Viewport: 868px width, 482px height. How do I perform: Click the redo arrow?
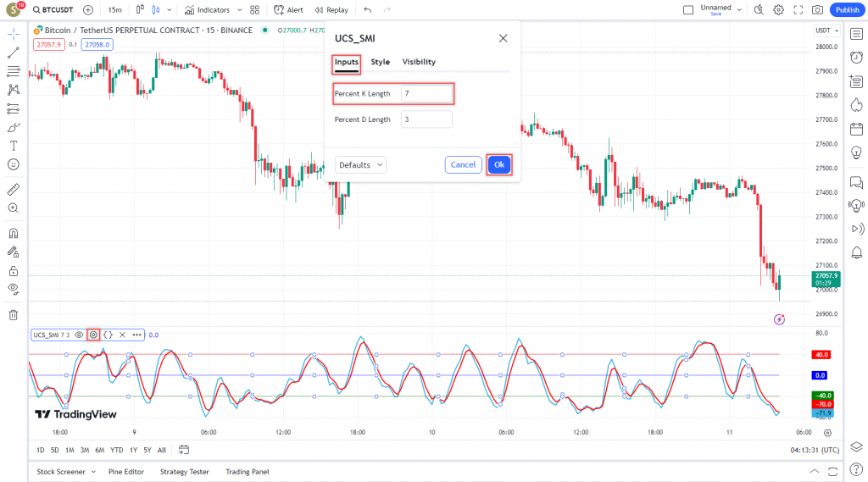click(387, 10)
